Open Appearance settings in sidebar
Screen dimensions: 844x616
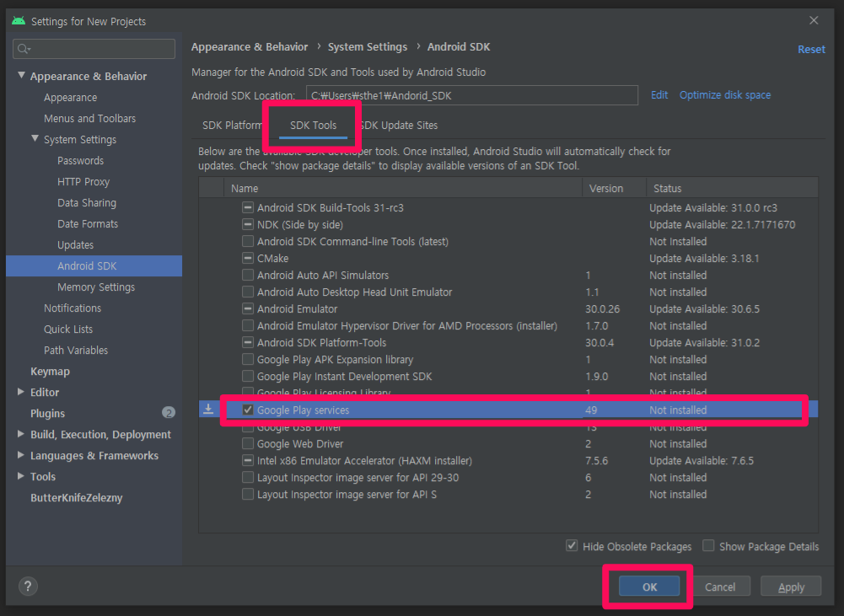(71, 98)
